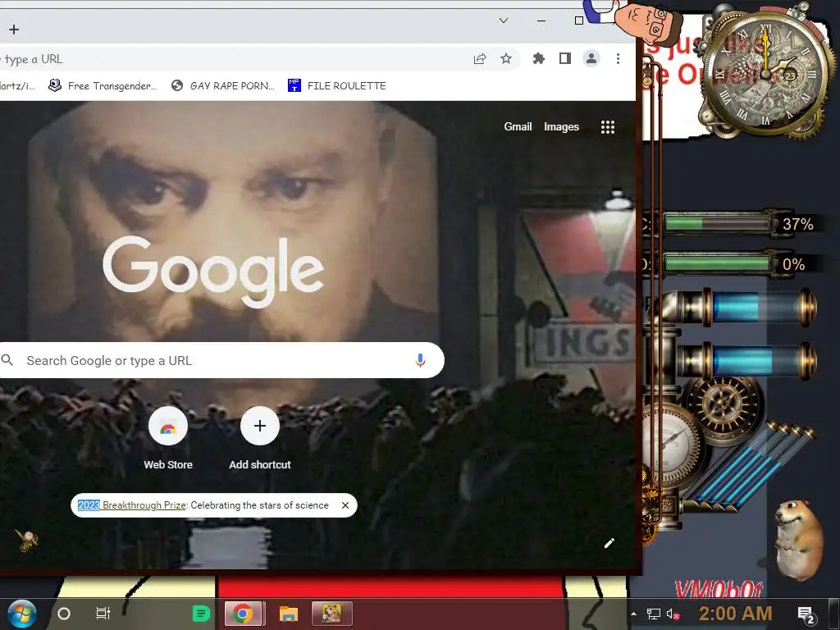Click the hamster desktop icon
Viewport: 840px width, 630px height.
(x=797, y=540)
